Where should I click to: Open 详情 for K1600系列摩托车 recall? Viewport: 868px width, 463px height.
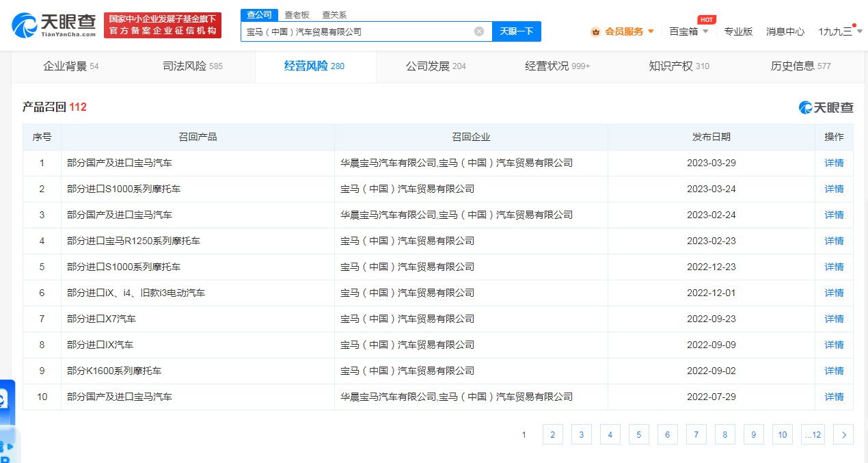[x=834, y=371]
